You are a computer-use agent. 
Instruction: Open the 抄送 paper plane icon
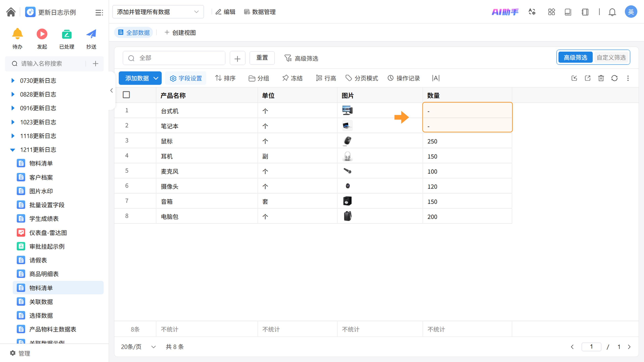[x=91, y=34]
